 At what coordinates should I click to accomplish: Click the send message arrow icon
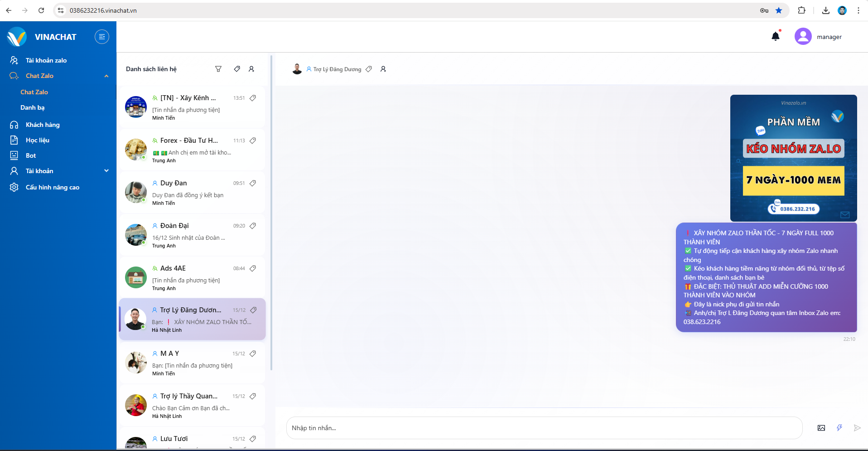coord(857,427)
